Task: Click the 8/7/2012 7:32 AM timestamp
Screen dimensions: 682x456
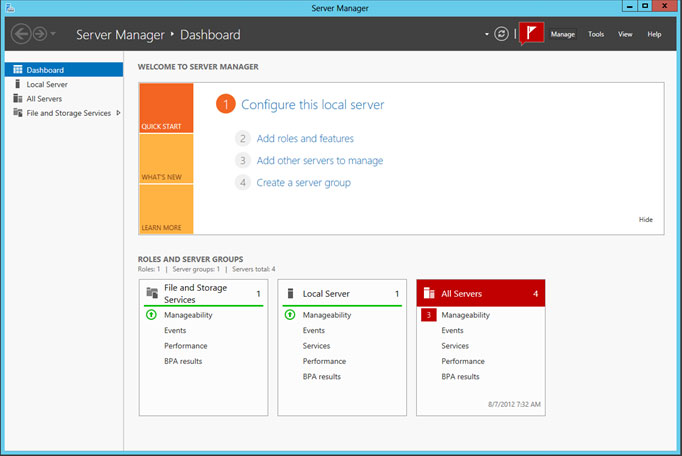Action: tap(514, 404)
